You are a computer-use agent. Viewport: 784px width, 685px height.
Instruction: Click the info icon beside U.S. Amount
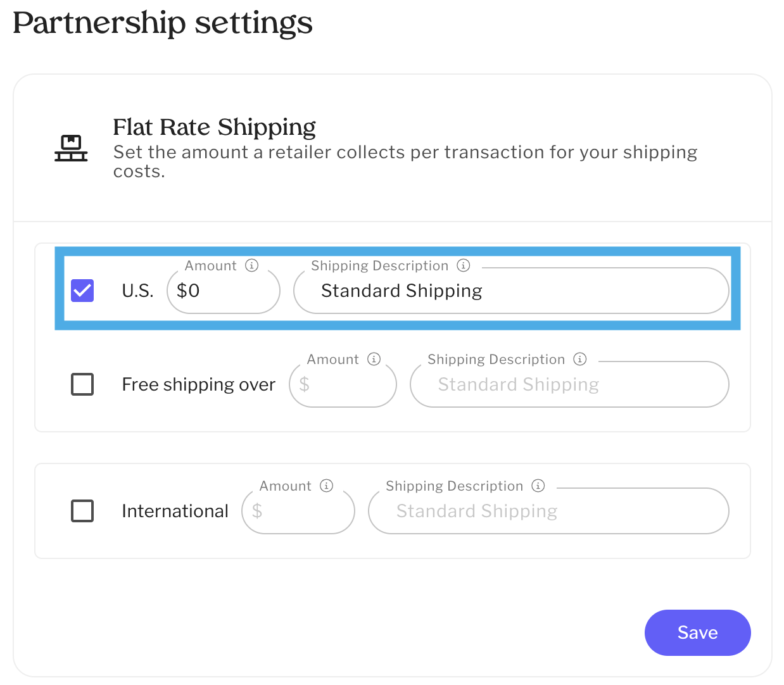click(x=252, y=265)
